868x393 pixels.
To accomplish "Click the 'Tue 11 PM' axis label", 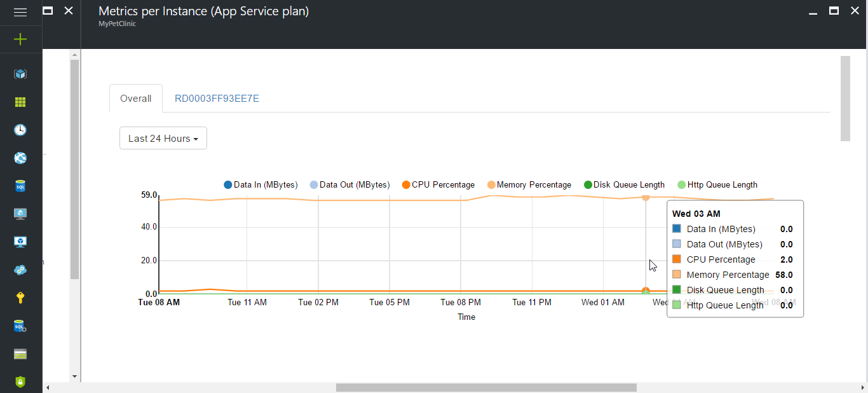I will 532,303.
